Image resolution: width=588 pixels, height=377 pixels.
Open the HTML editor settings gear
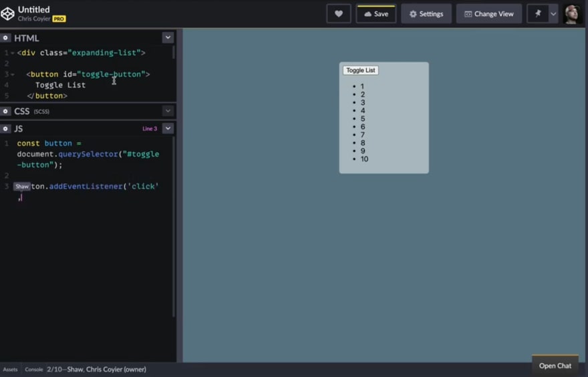tap(5, 38)
